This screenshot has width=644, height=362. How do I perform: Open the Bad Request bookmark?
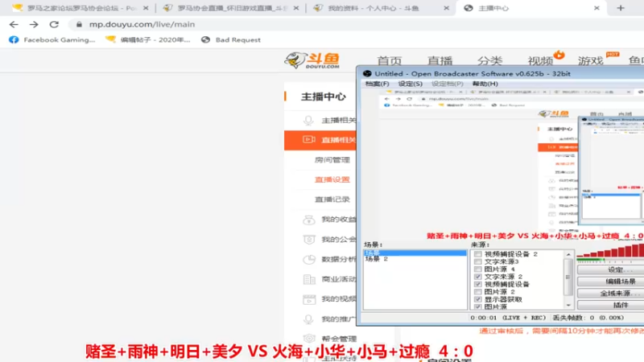pos(231,39)
